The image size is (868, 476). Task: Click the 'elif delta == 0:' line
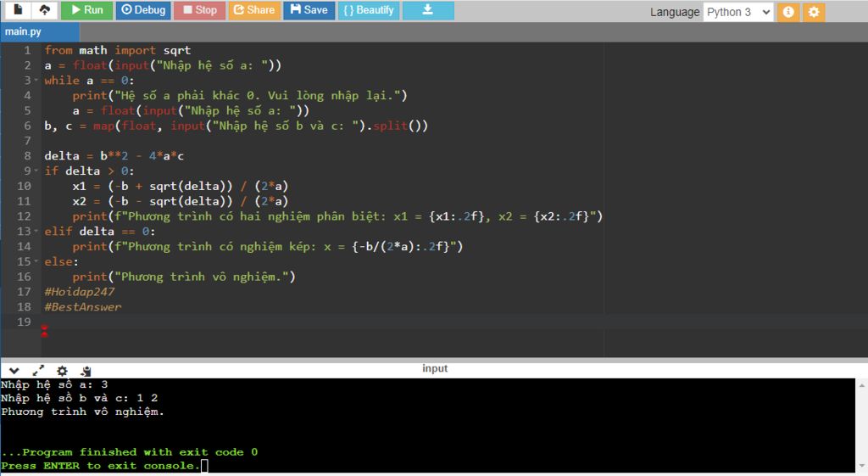click(x=100, y=231)
